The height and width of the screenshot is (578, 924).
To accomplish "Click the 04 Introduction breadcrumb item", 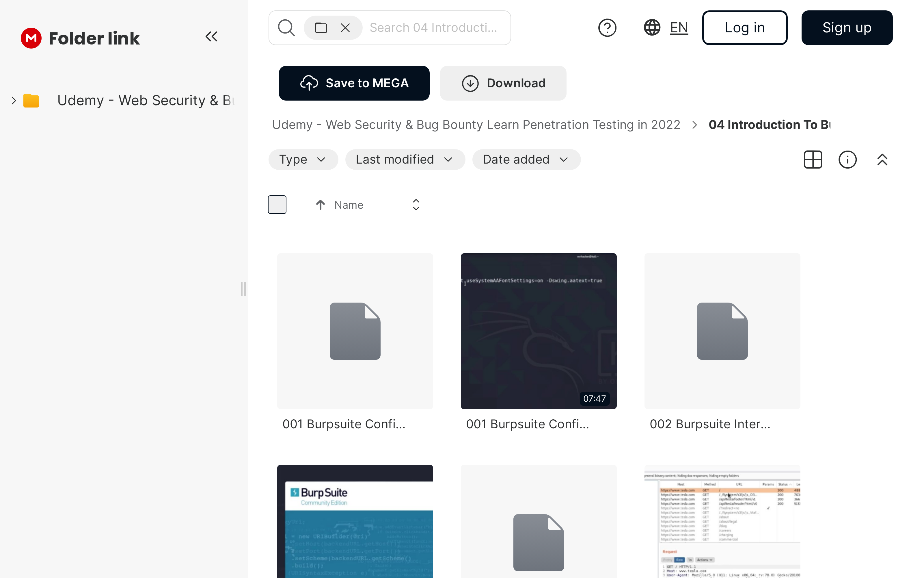I will click(769, 125).
